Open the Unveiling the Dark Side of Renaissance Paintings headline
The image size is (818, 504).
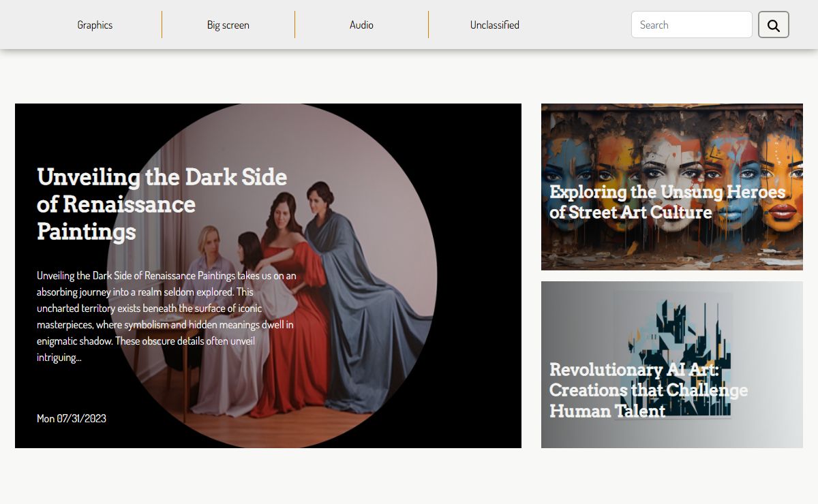pyautogui.click(x=162, y=204)
